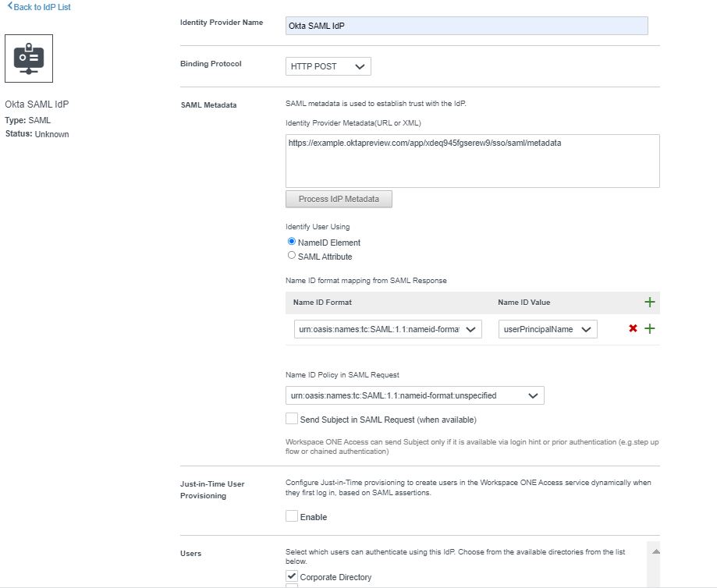This screenshot has height=588, width=717.
Task: Click the Users section label
Action: [x=190, y=553]
